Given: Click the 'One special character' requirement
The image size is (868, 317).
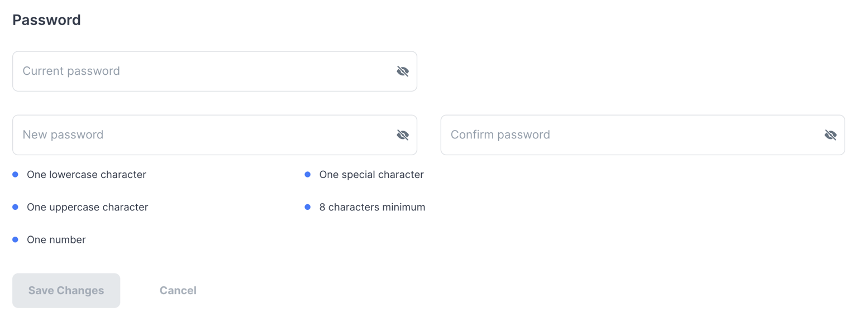Looking at the screenshot, I should pos(371,175).
